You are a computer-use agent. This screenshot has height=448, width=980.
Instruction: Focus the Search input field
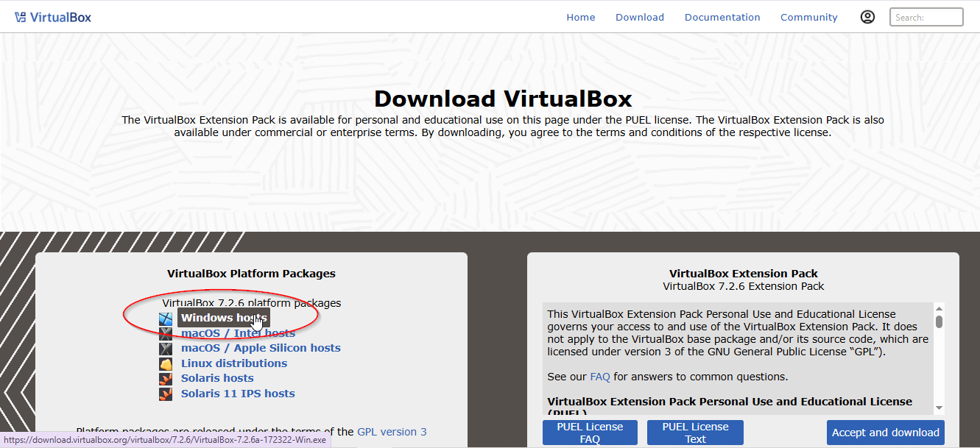coord(926,17)
